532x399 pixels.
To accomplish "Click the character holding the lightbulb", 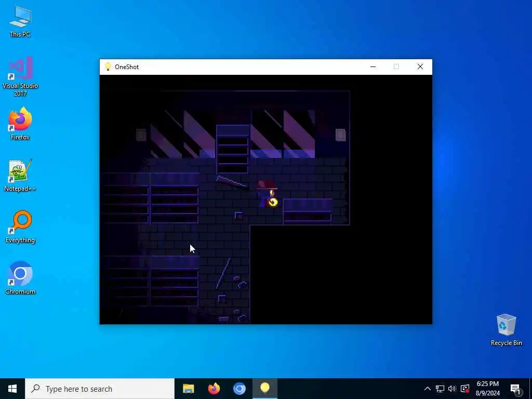I will pyautogui.click(x=267, y=194).
